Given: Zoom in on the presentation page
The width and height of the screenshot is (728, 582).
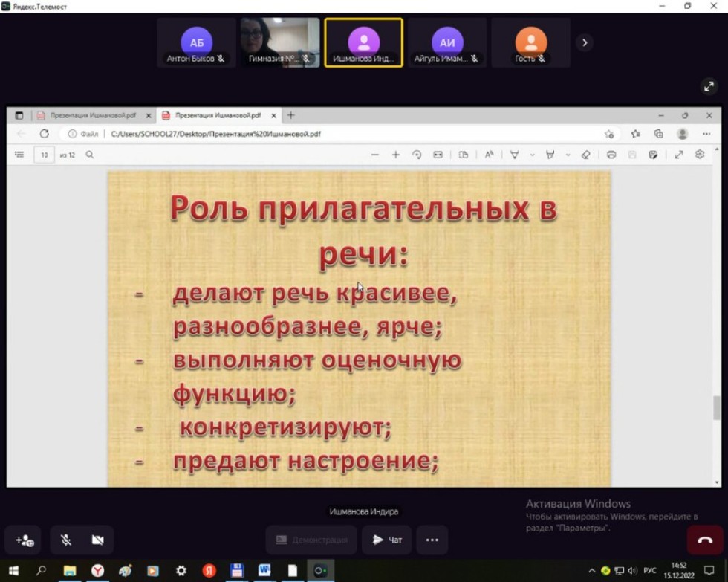Looking at the screenshot, I should pyautogui.click(x=396, y=155).
